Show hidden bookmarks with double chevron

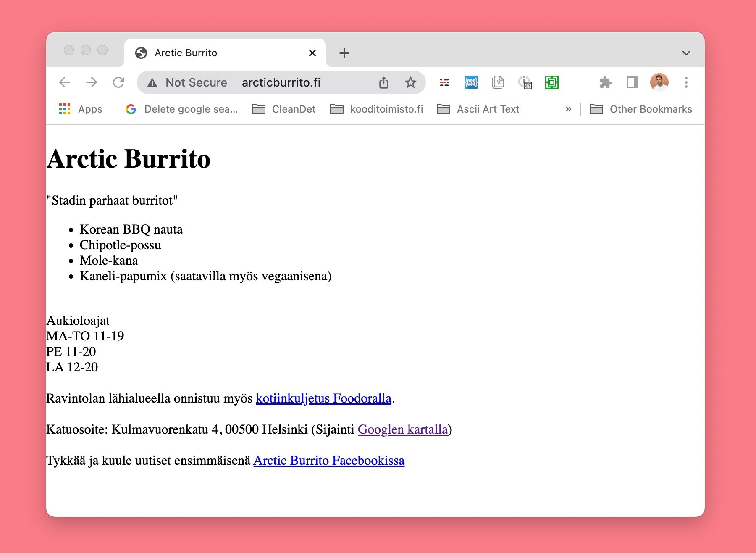click(x=568, y=109)
